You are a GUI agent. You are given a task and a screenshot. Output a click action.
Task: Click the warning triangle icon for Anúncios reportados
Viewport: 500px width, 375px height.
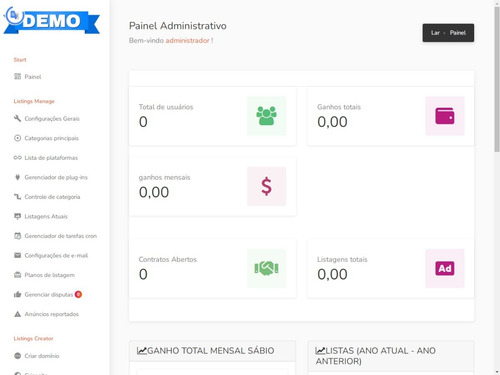coord(17,314)
